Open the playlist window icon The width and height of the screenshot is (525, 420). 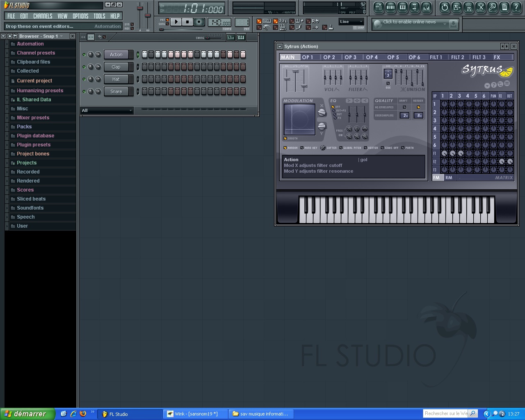(379, 7)
